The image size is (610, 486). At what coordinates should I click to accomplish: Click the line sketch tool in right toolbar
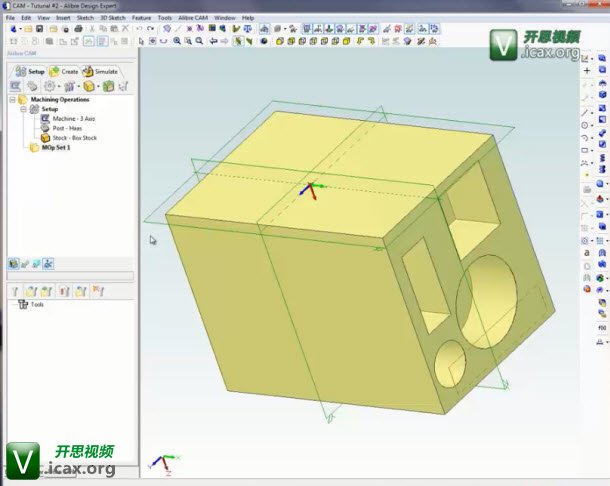click(x=584, y=113)
